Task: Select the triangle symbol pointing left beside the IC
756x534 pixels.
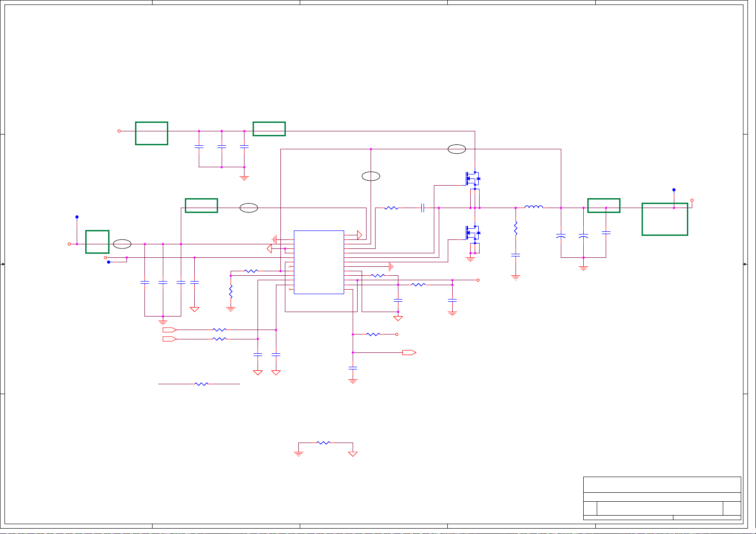Action: tap(269, 248)
